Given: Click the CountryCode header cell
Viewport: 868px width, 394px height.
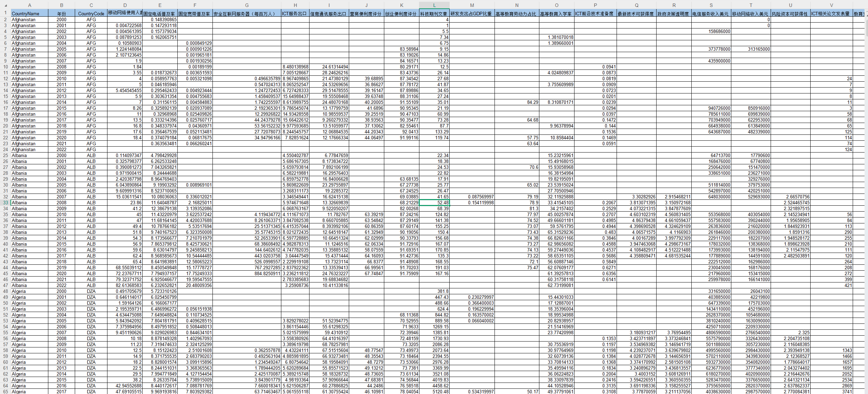Looking at the screenshot, I should (x=91, y=14).
